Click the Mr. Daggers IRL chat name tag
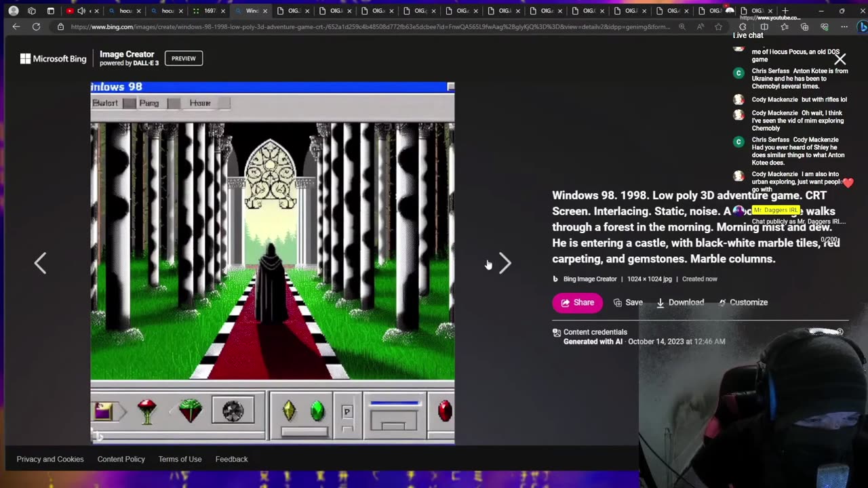This screenshot has width=868, height=488. tap(776, 211)
